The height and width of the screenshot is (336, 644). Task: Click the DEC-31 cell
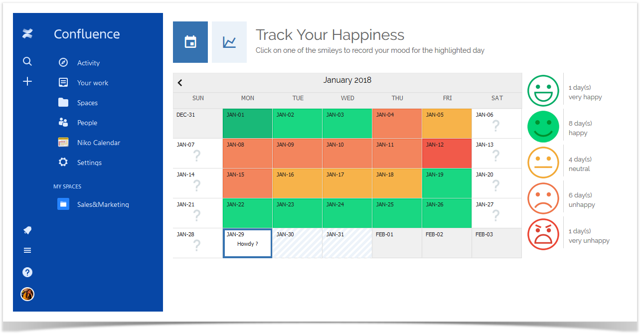[x=198, y=124]
